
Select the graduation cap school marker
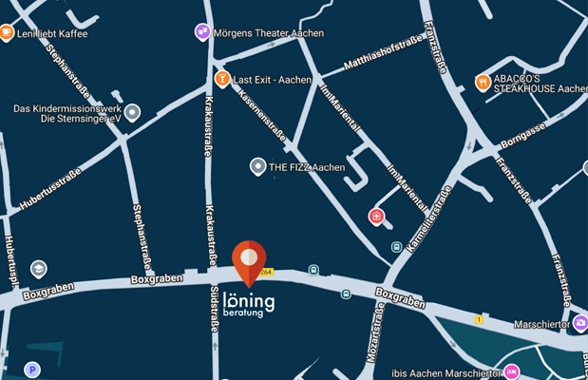[38, 269]
